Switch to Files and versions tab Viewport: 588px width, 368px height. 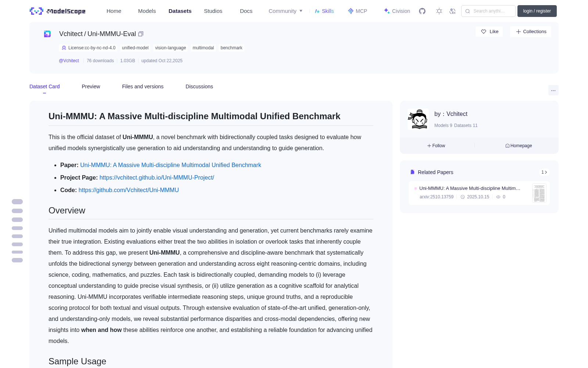click(143, 86)
